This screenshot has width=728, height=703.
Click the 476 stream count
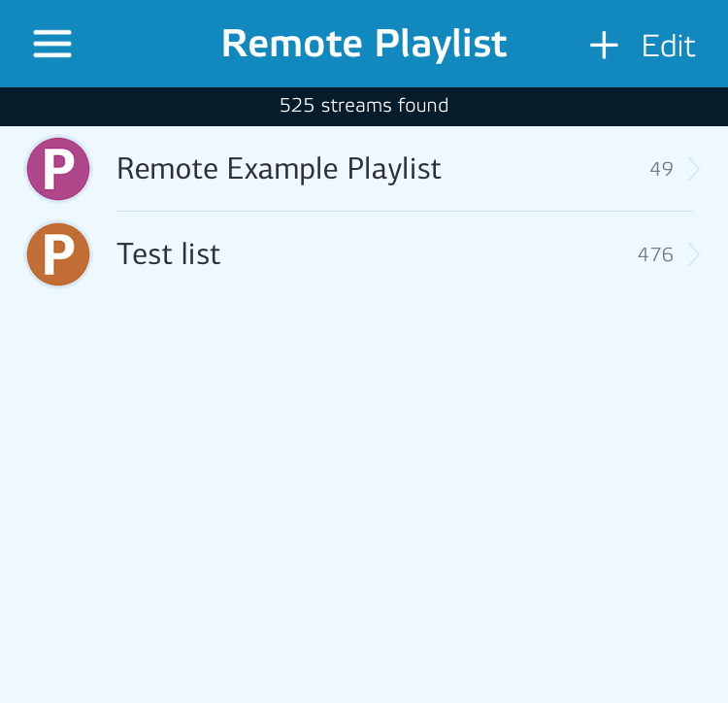(655, 254)
